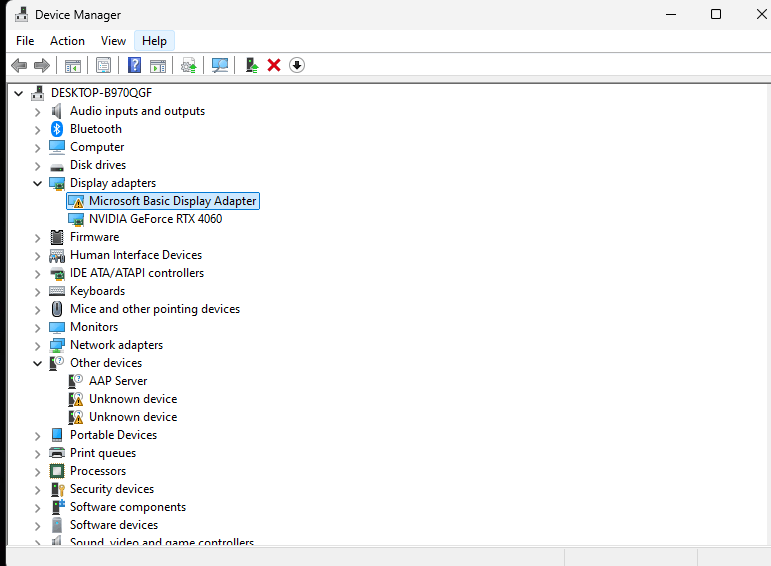Toggle the action pane toolbar icon
The image size is (771, 566).
(158, 65)
